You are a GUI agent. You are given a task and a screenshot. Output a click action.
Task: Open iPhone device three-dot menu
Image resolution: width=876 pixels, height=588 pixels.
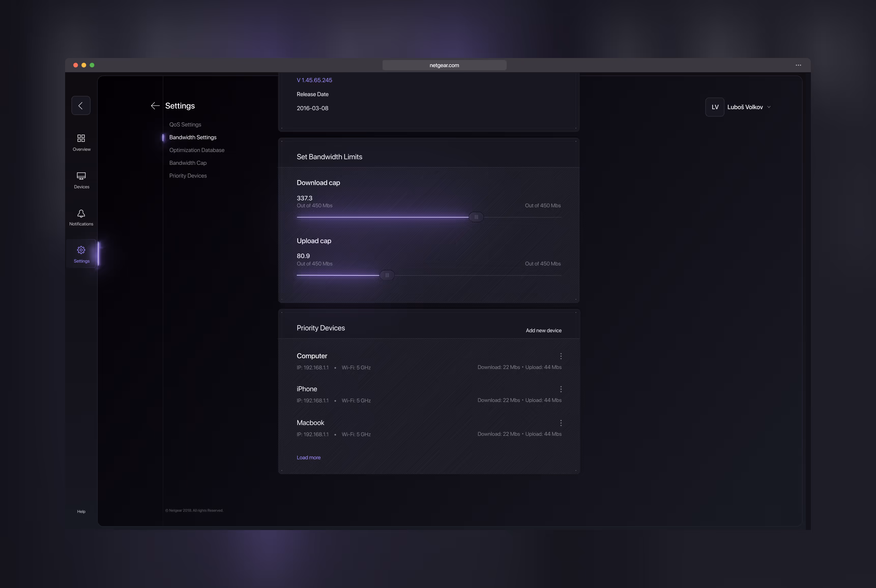point(561,389)
